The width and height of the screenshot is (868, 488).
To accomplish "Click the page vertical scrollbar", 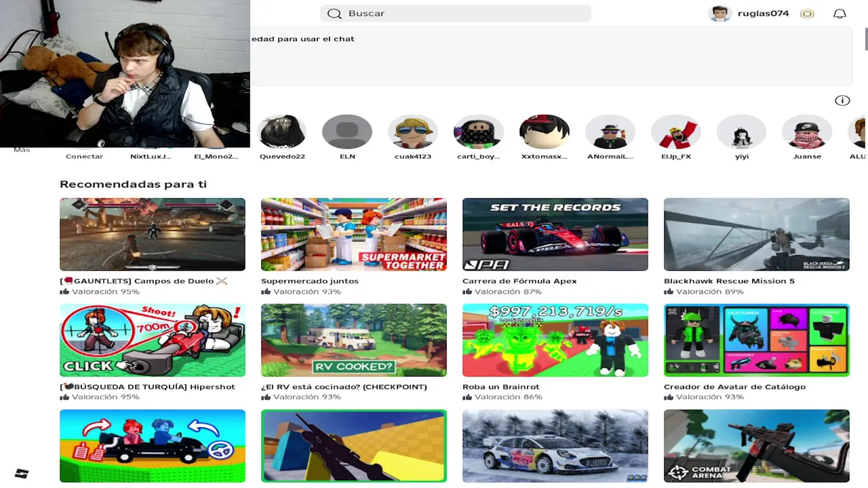I will [x=865, y=39].
